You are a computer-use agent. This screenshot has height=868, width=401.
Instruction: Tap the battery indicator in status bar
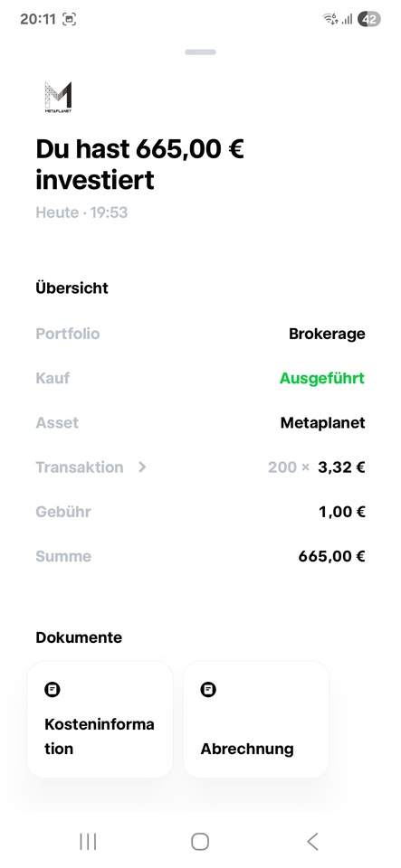click(369, 19)
